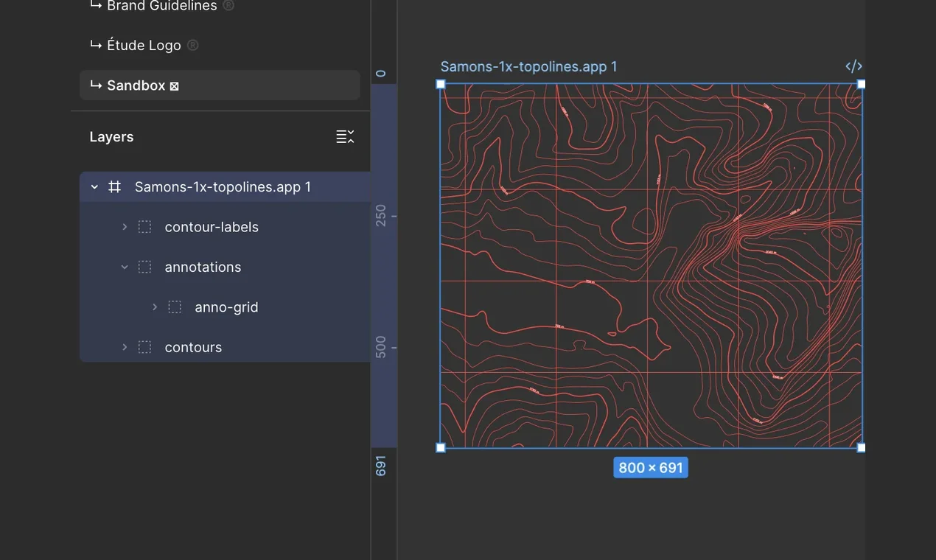
Task: Select the annotations layer
Action: pos(203,267)
